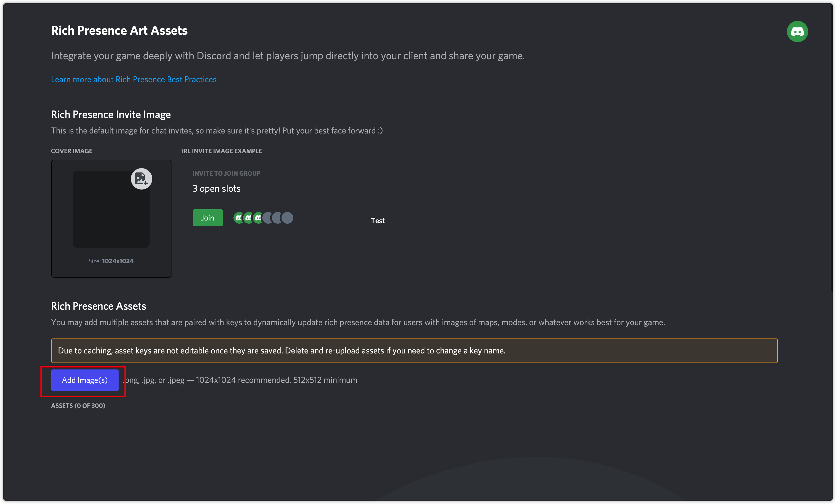The image size is (836, 504).
Task: Select the second green Discord avatar in the invite row
Action: click(249, 218)
